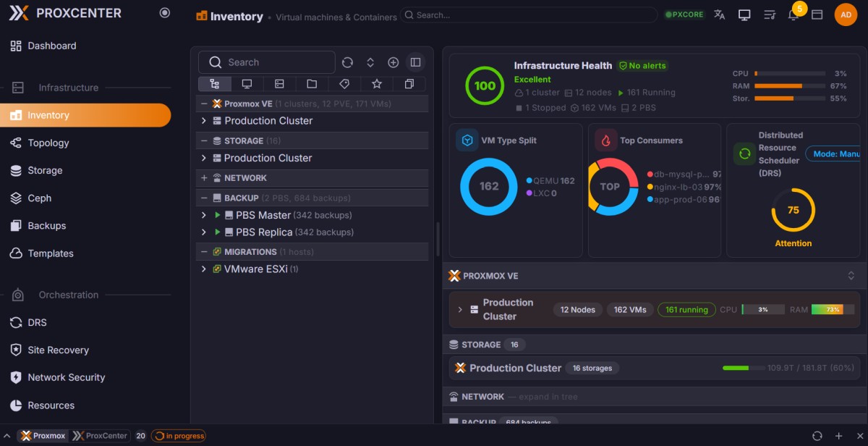Click the record circle icon beside ProxCenter logo
868x446 pixels.
(165, 13)
